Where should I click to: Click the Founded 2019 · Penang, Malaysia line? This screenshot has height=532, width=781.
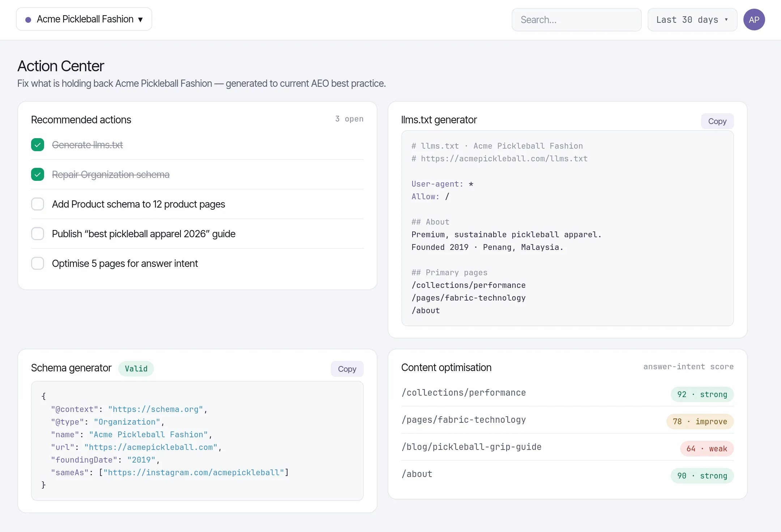pyautogui.click(x=487, y=247)
